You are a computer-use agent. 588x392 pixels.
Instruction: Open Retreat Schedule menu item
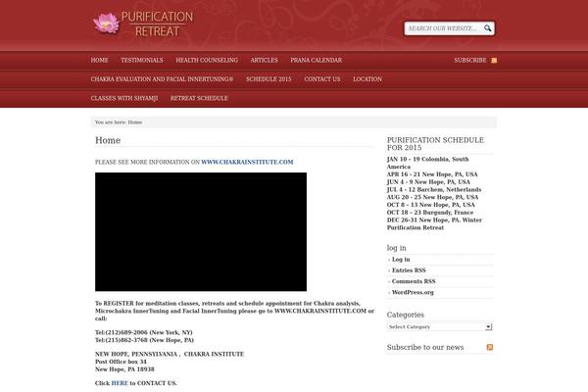[x=199, y=98]
